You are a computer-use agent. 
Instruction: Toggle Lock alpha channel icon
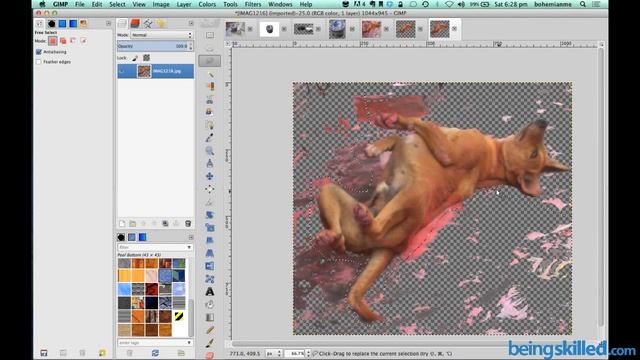[x=146, y=58]
